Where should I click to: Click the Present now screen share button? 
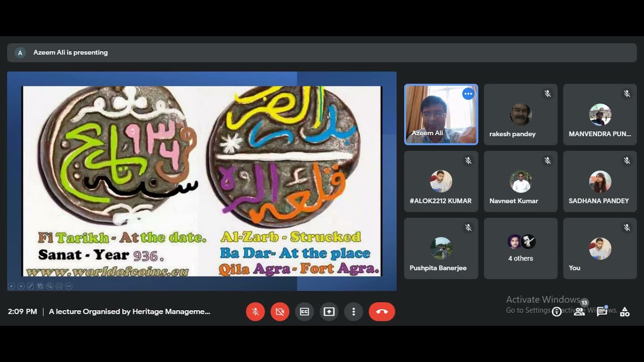point(329,312)
